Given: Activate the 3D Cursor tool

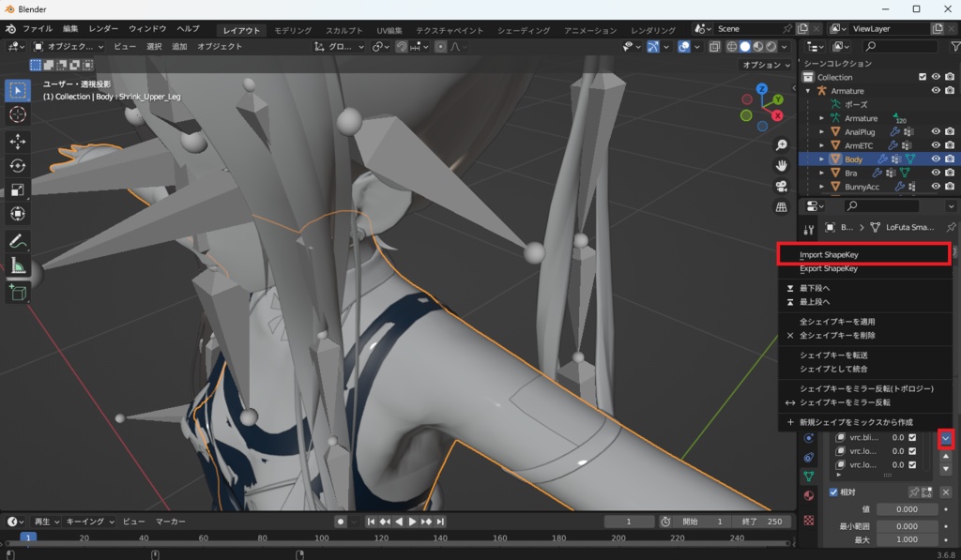Looking at the screenshot, I should 18,114.
